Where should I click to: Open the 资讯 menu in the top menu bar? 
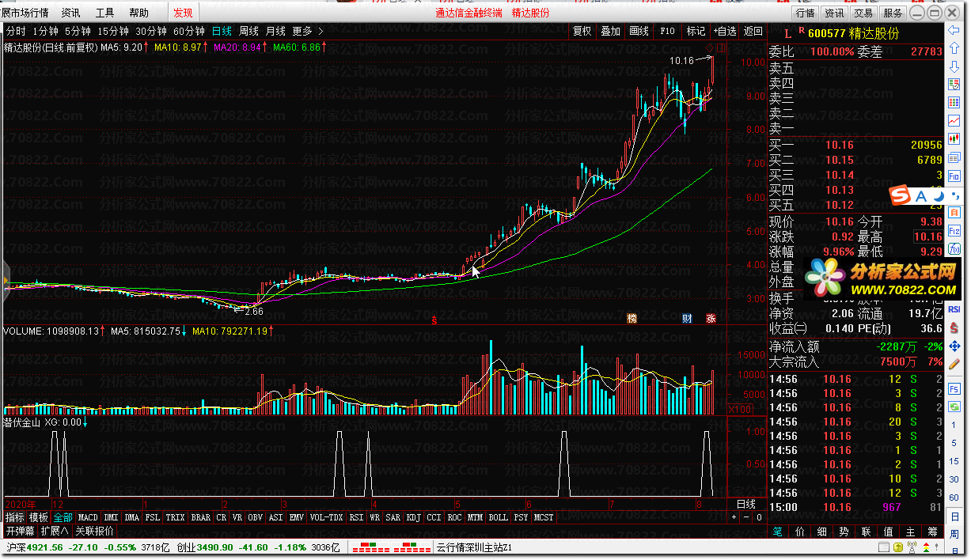pos(70,13)
